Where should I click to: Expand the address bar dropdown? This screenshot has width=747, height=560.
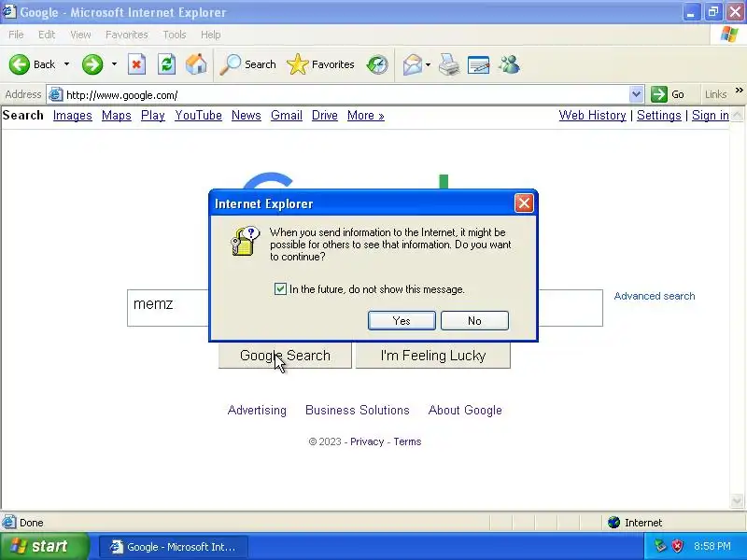(636, 94)
